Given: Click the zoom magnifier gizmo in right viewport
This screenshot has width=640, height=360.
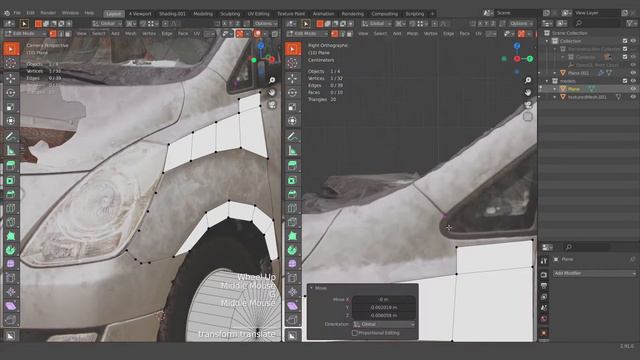Looking at the screenshot, I should coord(528,80).
